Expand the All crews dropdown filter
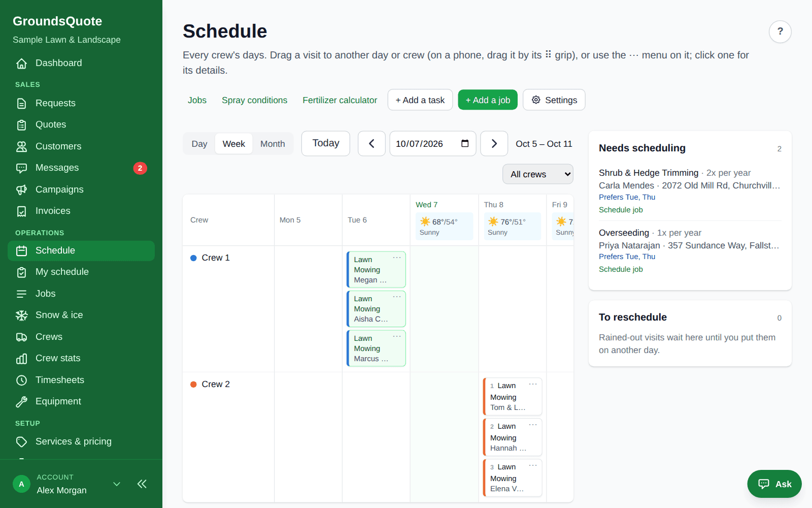 click(x=538, y=174)
